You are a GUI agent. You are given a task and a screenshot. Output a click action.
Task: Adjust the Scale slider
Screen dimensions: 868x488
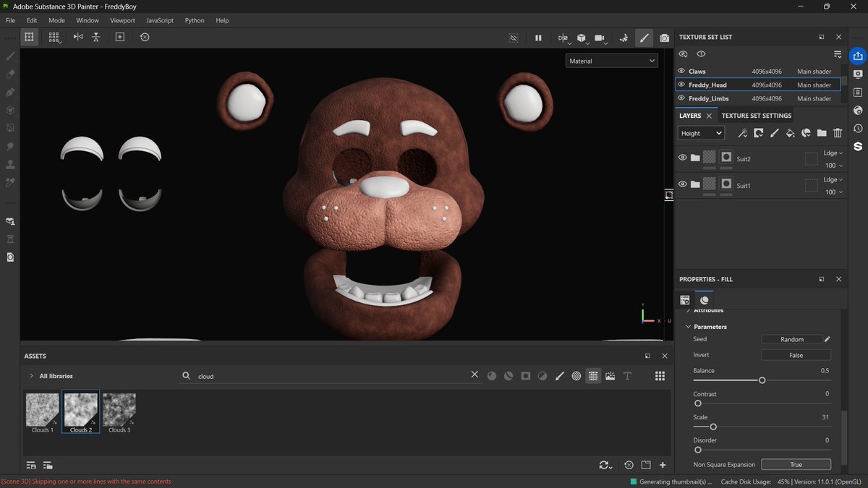point(762,427)
